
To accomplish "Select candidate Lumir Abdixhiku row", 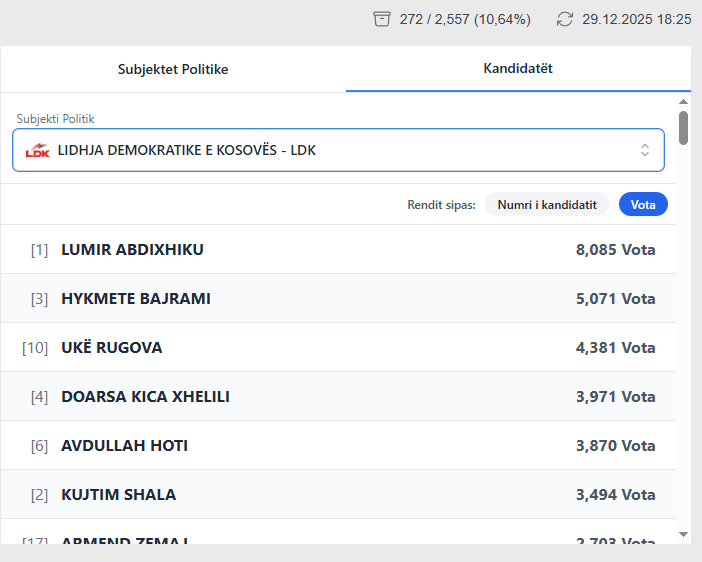I will 338,249.
